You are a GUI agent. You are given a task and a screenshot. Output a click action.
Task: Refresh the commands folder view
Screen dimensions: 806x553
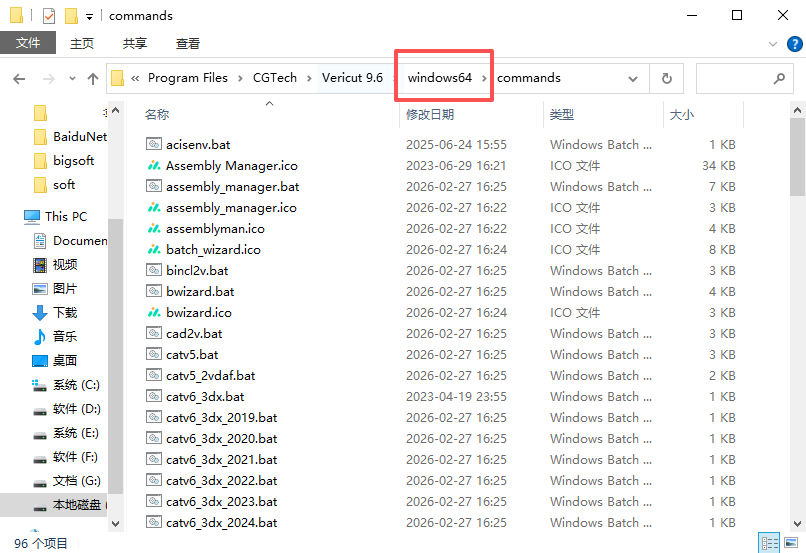(x=667, y=79)
